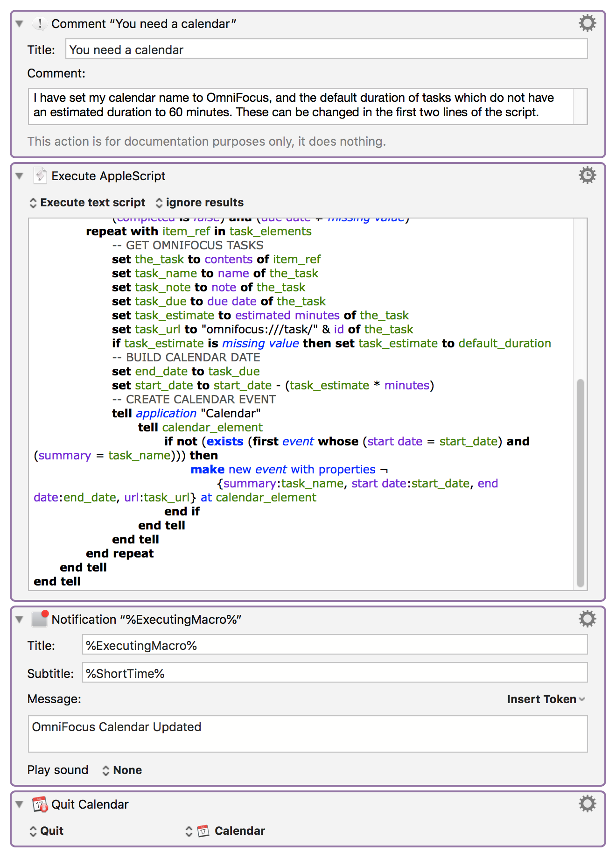Open the Play sound None popup

(122, 770)
